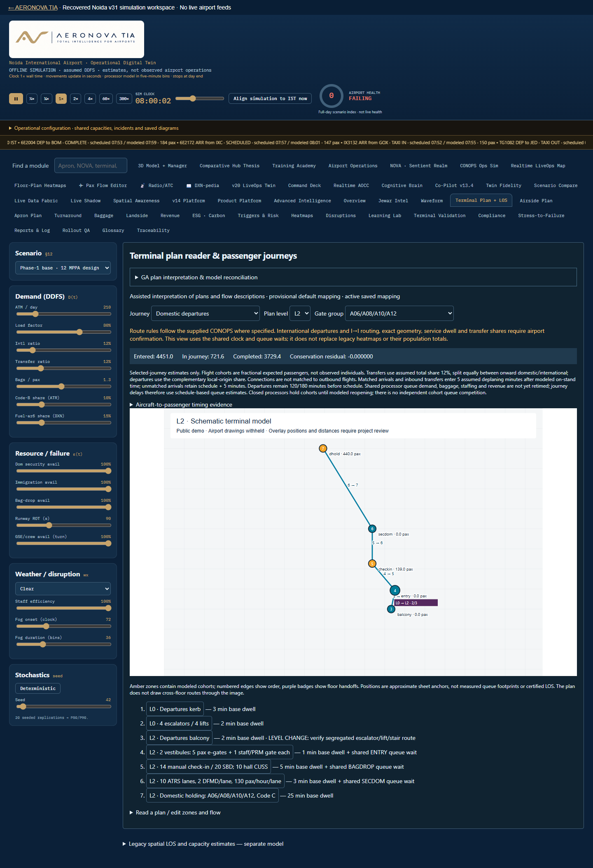Switch to the Airside Plan tab
The height and width of the screenshot is (868, 593).
click(x=536, y=201)
